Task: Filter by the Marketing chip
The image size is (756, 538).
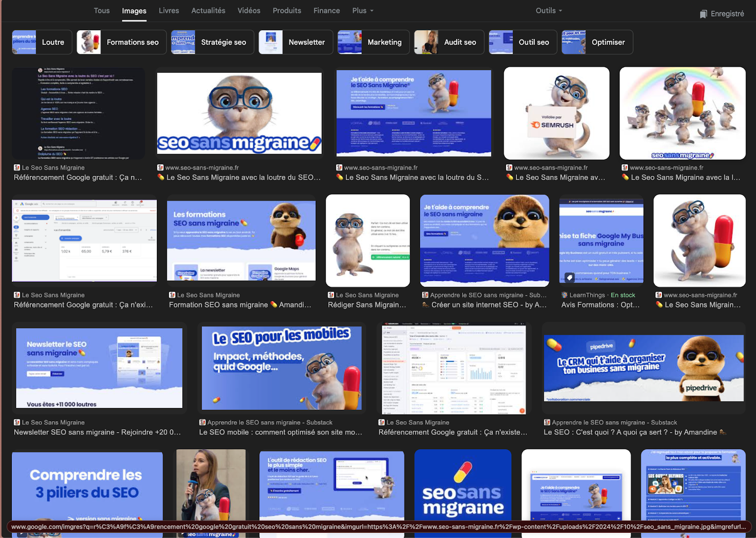Action: coord(373,42)
